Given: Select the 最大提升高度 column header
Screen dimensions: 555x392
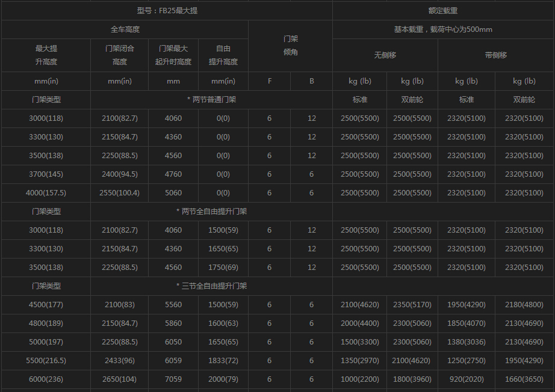Looking at the screenshot, I should (46, 55).
